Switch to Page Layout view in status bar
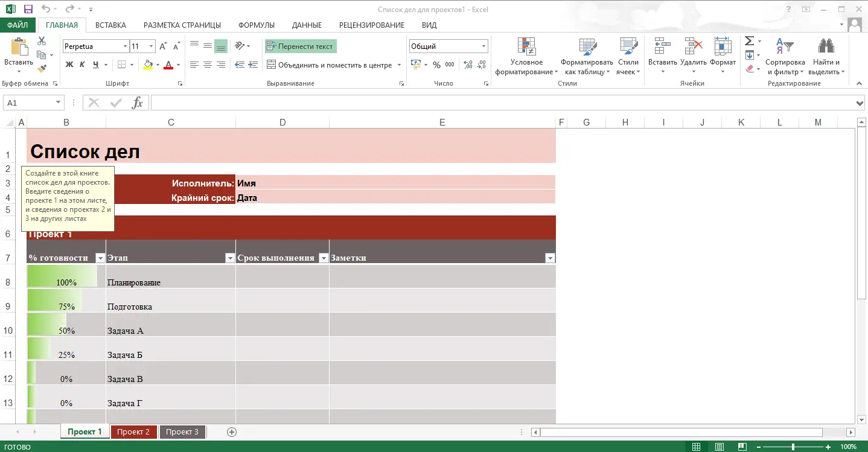This screenshot has height=452, width=868. (720, 447)
